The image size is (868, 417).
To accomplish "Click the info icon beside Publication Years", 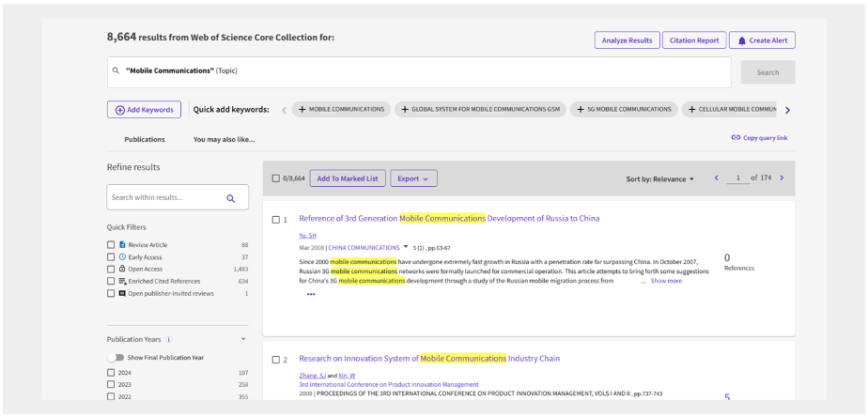I will [169, 339].
